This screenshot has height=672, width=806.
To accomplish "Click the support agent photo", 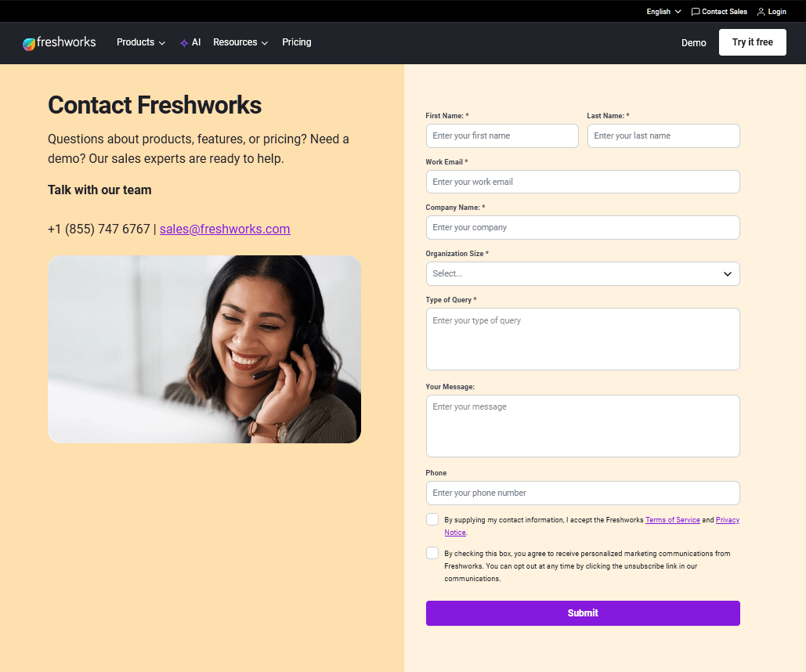I will tap(204, 349).
